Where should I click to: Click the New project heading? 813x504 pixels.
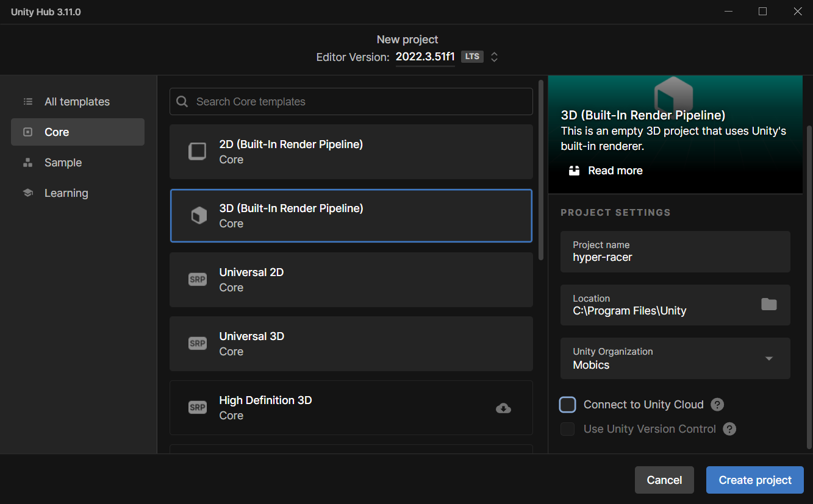pos(407,40)
